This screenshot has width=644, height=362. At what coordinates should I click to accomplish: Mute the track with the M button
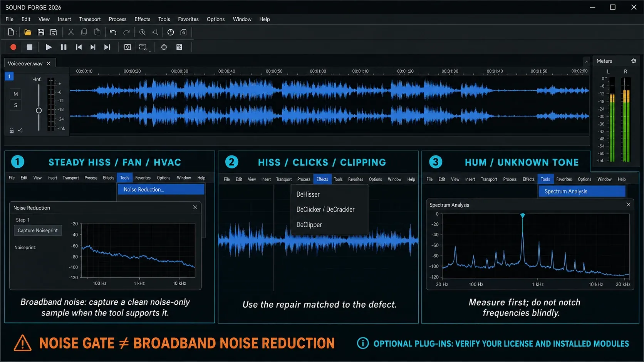pyautogui.click(x=15, y=94)
